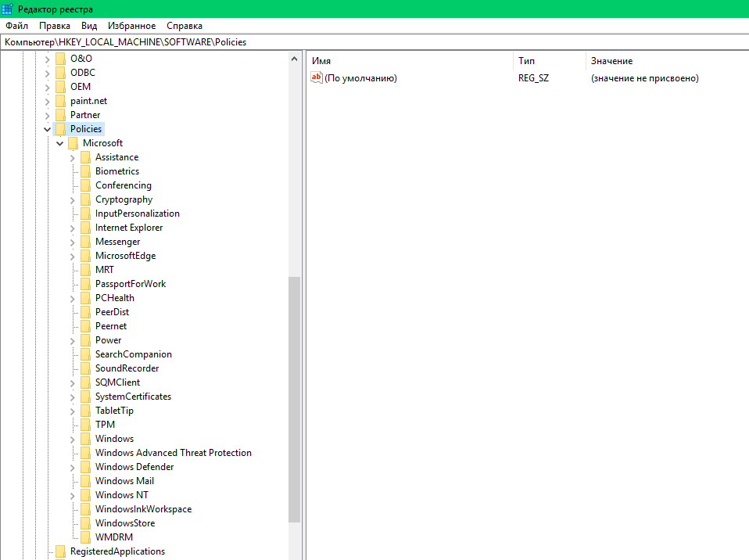The height and width of the screenshot is (560, 749).
Task: Click the TPM folder icon
Action: coord(85,424)
